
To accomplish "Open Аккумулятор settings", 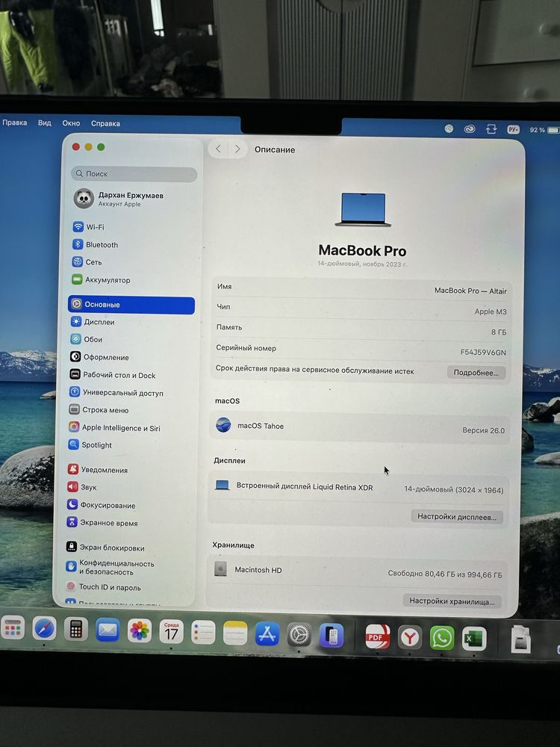I will tap(101, 279).
